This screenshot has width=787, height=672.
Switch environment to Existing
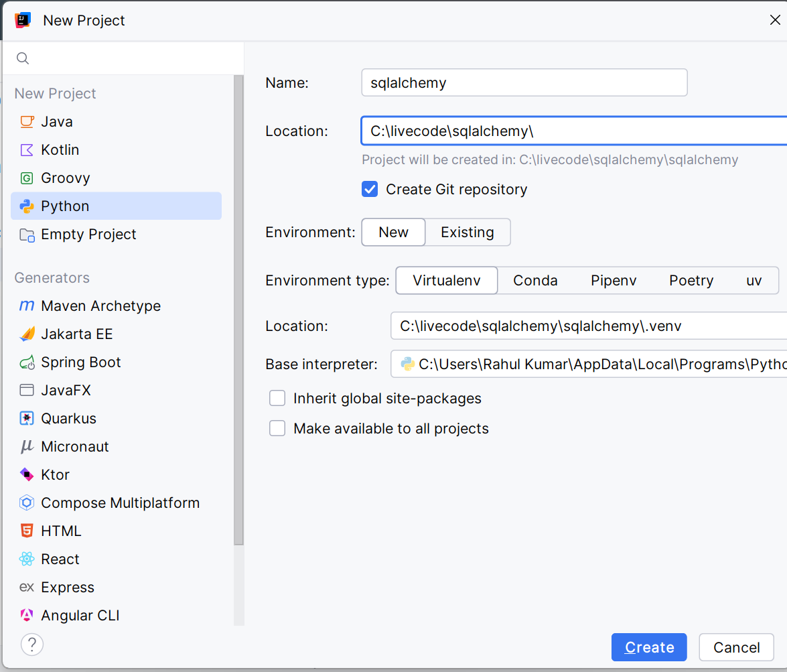pyautogui.click(x=468, y=232)
